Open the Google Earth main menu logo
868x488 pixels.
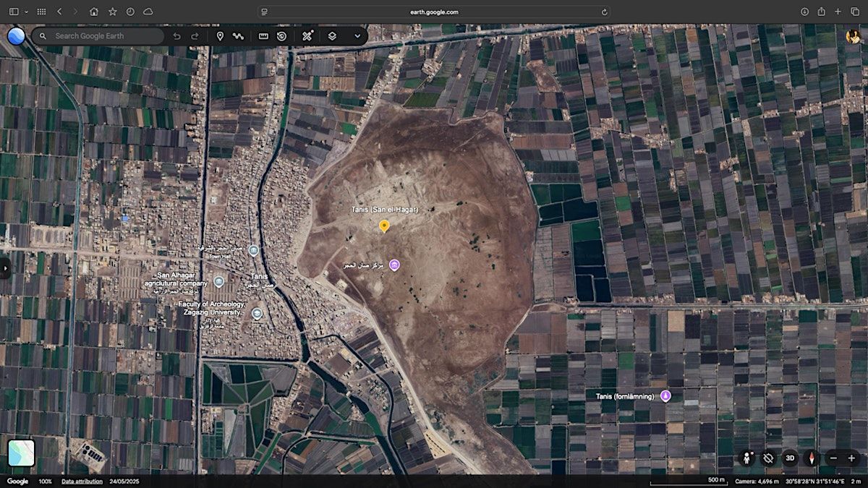16,36
